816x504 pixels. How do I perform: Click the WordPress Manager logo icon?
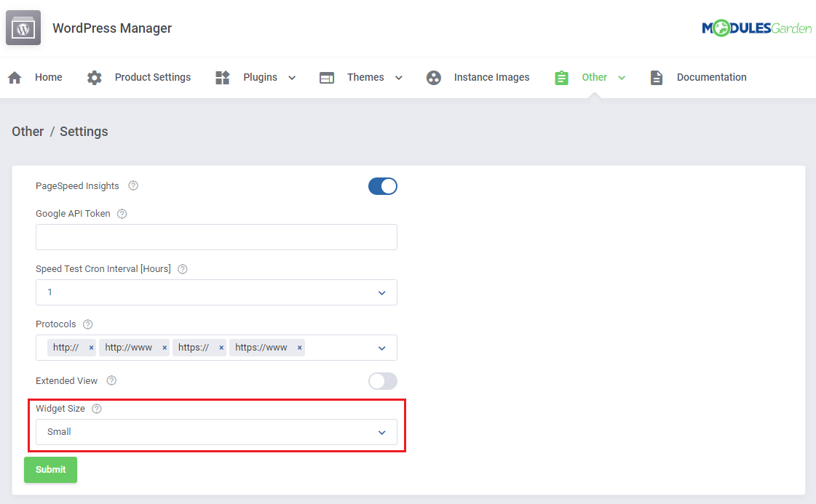[23, 28]
